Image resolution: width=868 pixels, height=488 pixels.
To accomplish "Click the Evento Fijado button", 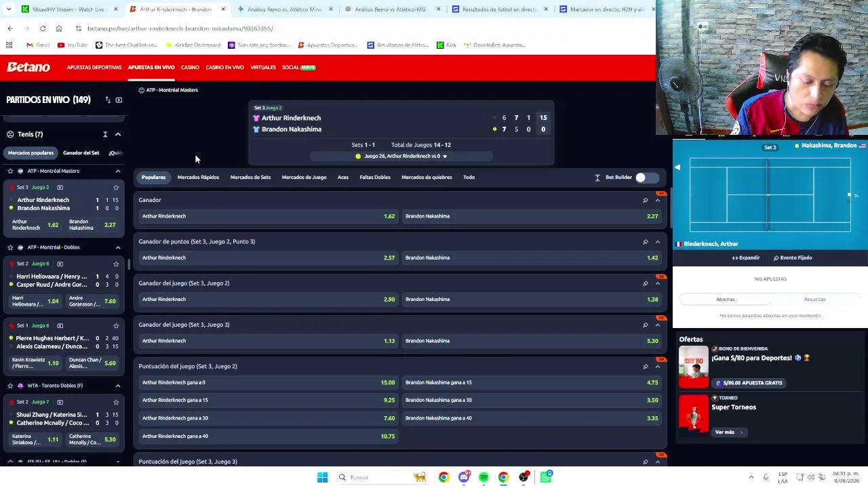I will [793, 258].
